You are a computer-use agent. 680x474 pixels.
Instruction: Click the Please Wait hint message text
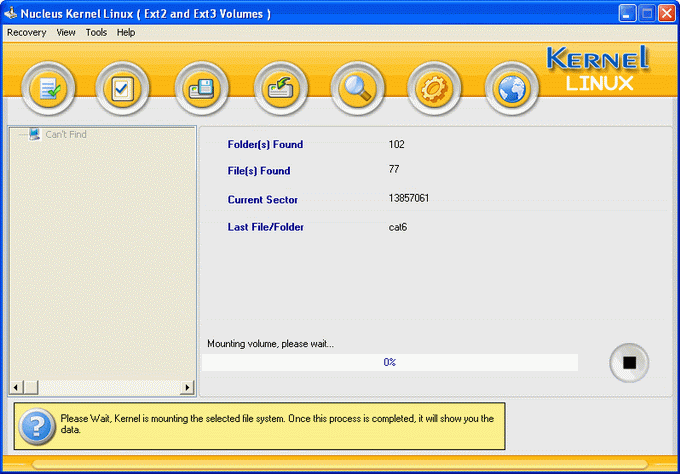[x=277, y=424]
